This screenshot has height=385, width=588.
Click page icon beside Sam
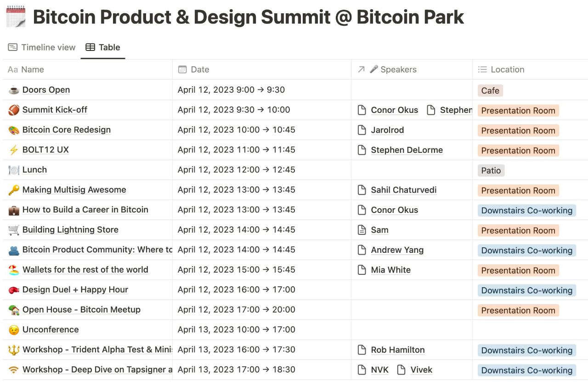pyautogui.click(x=362, y=230)
